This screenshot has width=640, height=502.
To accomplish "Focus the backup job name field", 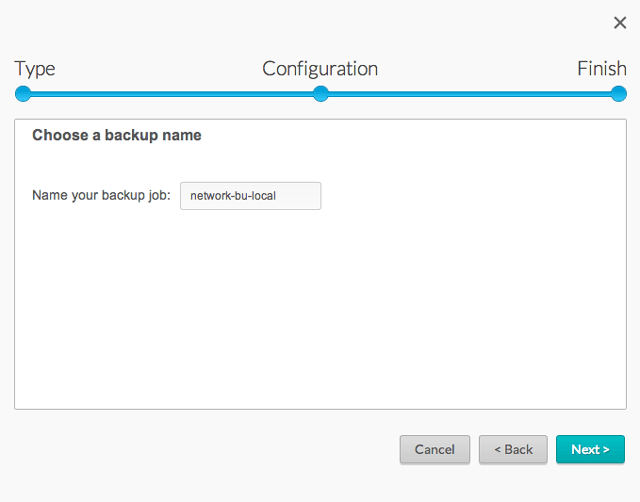I will [x=250, y=196].
